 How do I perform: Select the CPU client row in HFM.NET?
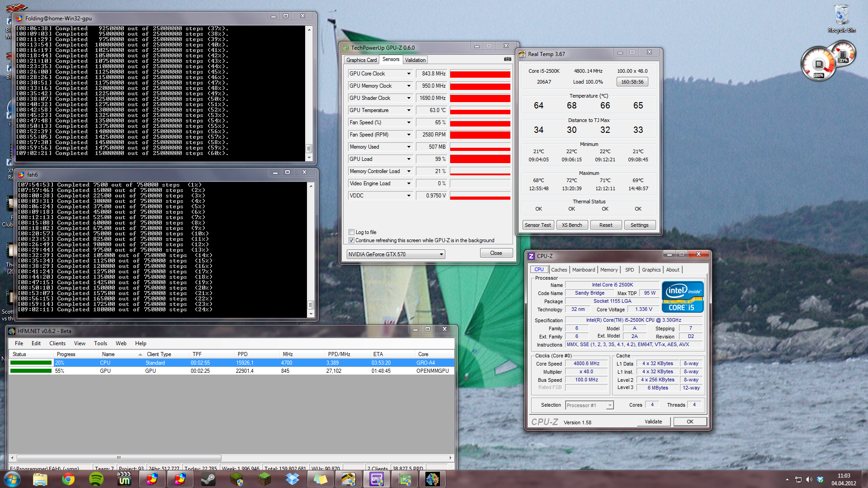[x=231, y=363]
